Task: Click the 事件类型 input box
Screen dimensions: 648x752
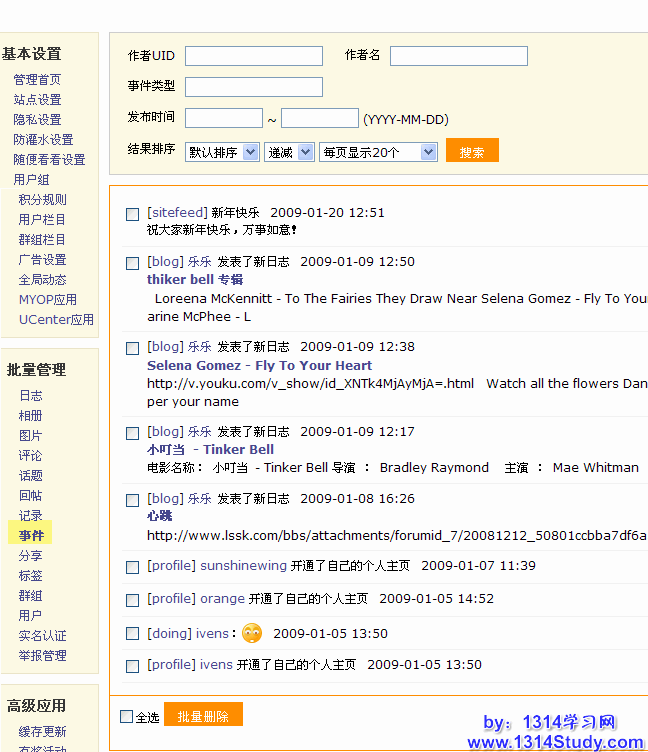Action: pyautogui.click(x=254, y=87)
